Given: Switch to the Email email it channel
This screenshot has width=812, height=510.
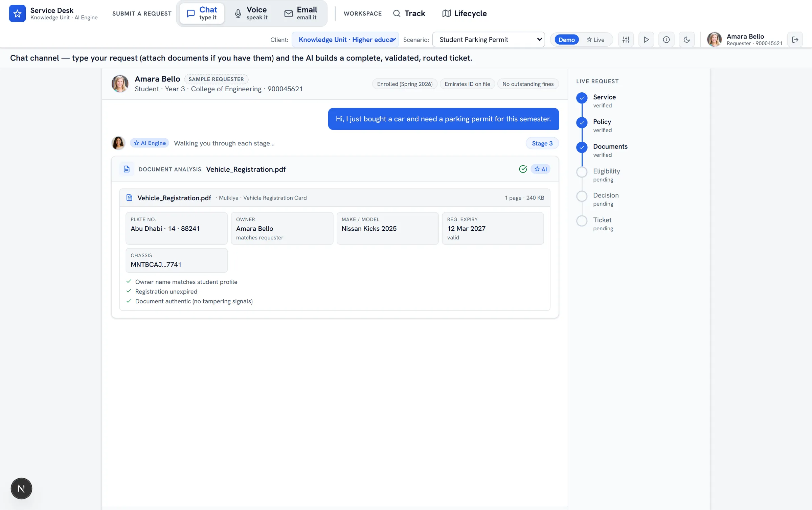Looking at the screenshot, I should point(301,14).
